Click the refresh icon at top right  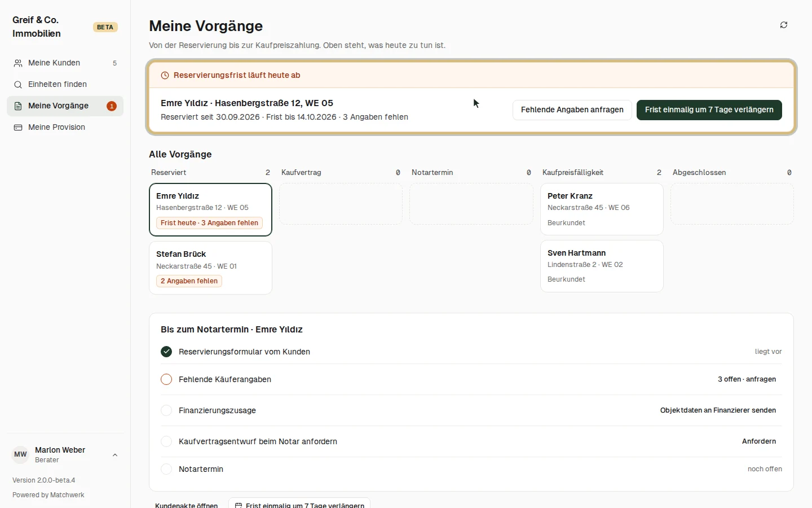784,25
